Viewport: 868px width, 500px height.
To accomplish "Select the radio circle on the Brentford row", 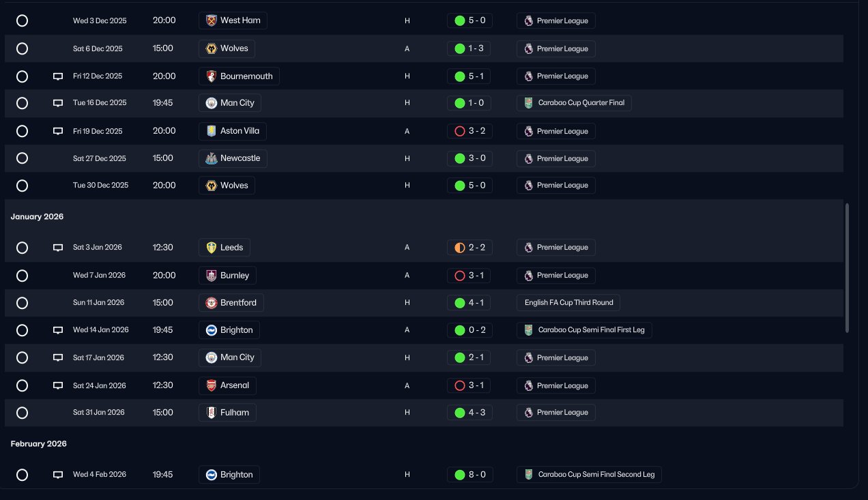I will click(22, 303).
